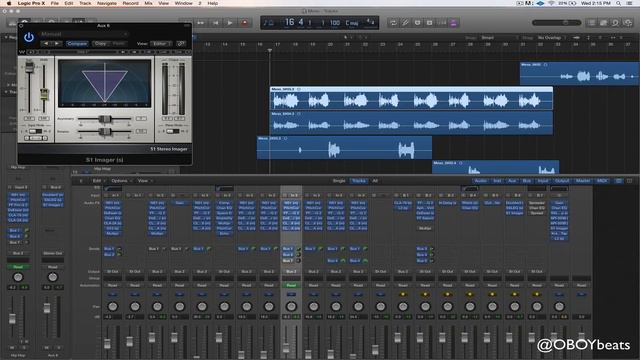Select next preset arrow in plugin header
Screen dimensions: 640x360
pos(57,43)
